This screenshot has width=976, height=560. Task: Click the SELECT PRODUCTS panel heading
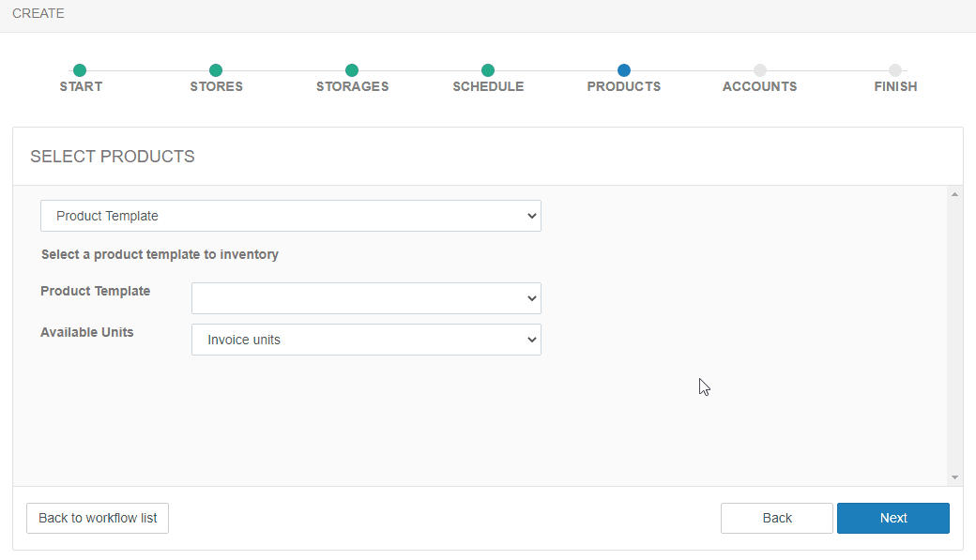tap(113, 157)
